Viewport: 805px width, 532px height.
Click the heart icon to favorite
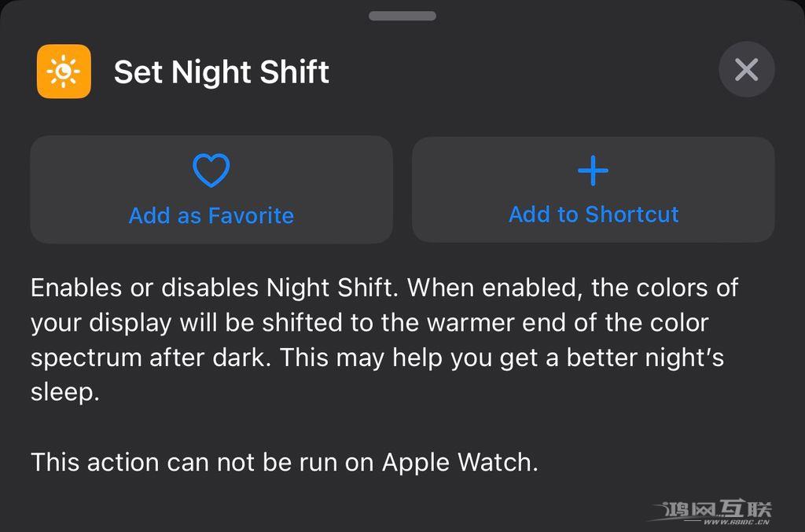click(211, 171)
